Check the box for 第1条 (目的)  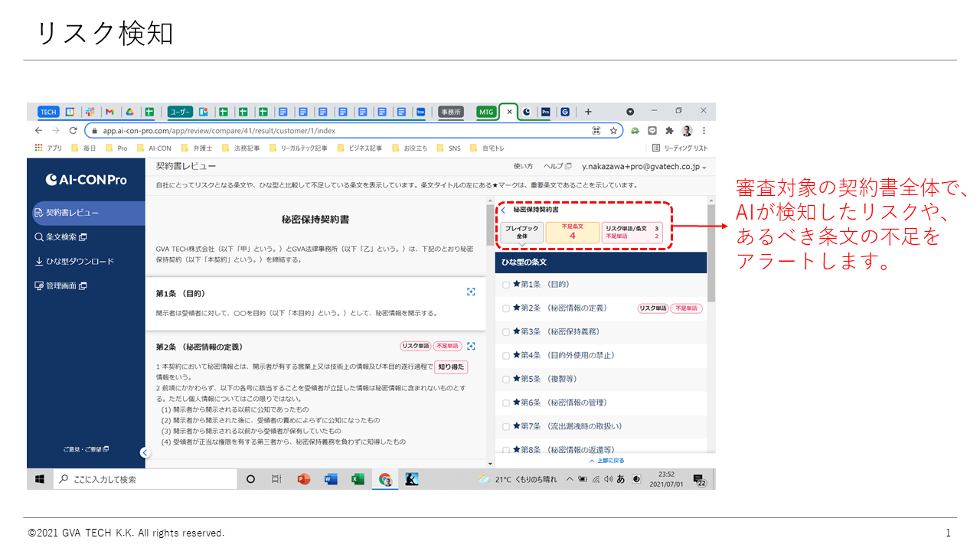(x=506, y=285)
